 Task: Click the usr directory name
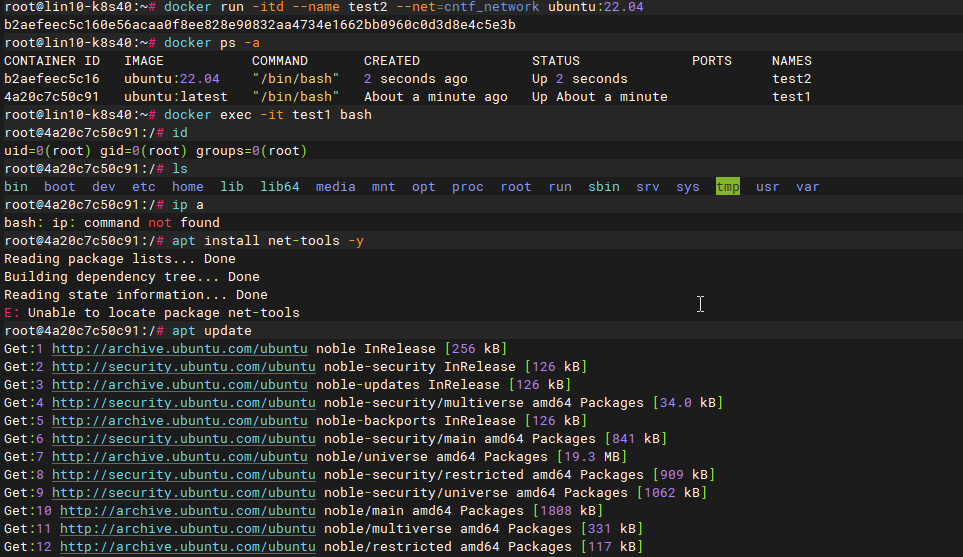point(768,187)
